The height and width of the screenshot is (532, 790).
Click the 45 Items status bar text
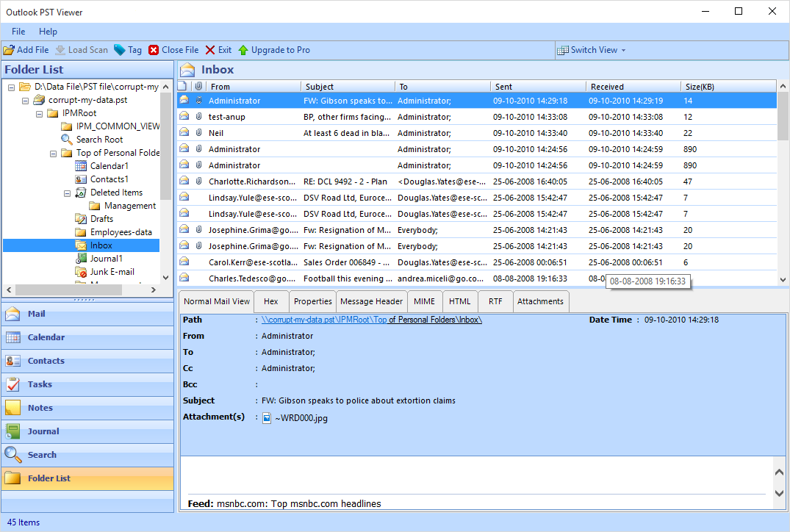[x=24, y=522]
